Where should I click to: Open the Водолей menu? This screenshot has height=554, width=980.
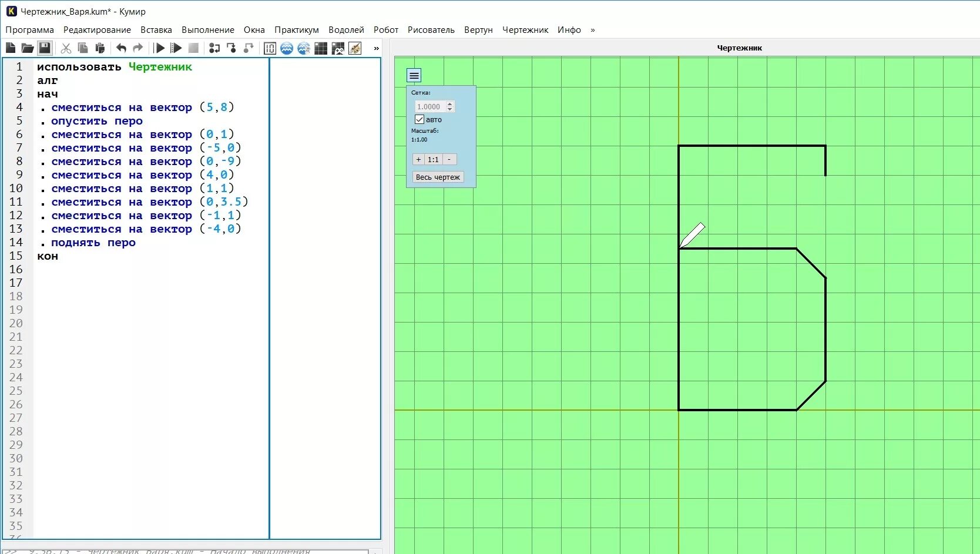click(x=346, y=30)
